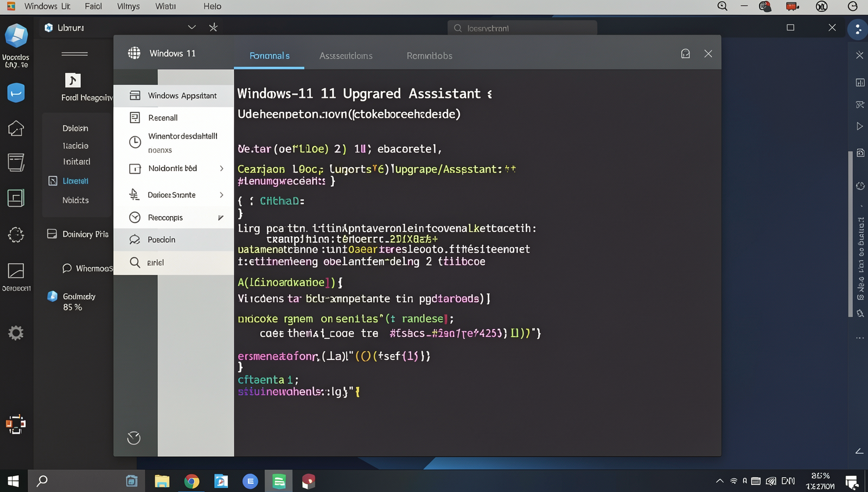This screenshot has height=492, width=868.
Task: Click the zoom magnifier icon in top bar
Action: tap(722, 7)
